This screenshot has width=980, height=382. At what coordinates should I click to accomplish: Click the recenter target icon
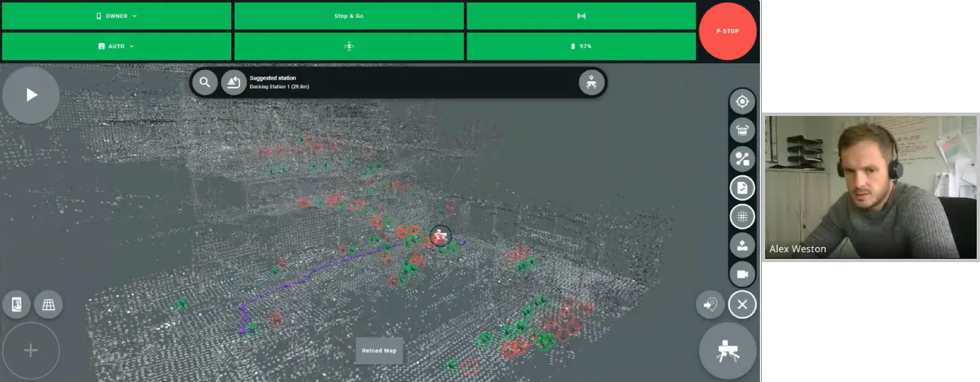tap(742, 101)
